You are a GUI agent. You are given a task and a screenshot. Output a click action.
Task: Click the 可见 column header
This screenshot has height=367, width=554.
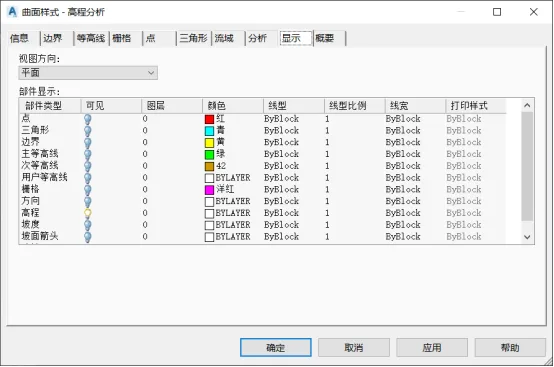[x=111, y=106]
